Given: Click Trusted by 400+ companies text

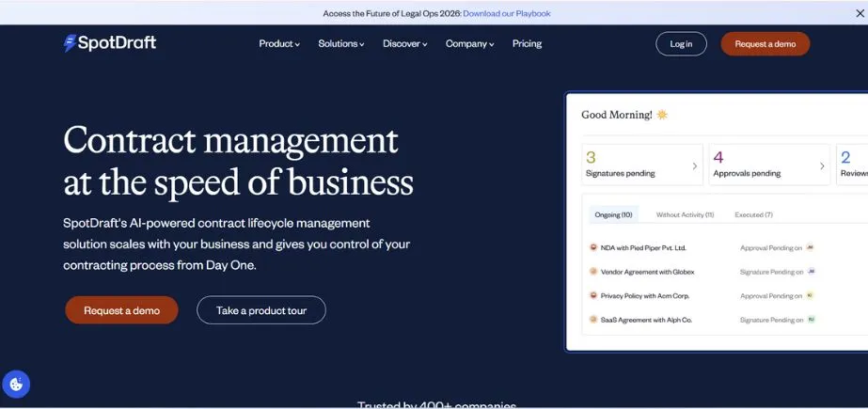Looking at the screenshot, I should 436,404.
